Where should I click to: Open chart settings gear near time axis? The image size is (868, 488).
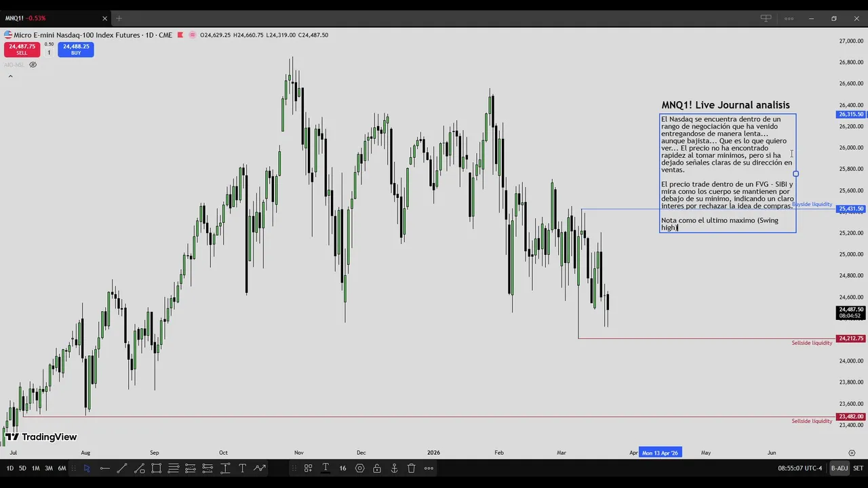tap(852, 452)
